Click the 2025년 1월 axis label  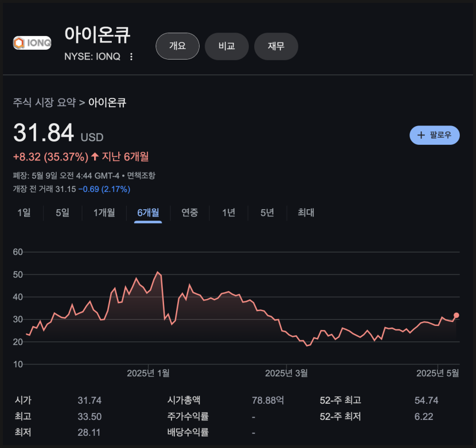(x=148, y=373)
